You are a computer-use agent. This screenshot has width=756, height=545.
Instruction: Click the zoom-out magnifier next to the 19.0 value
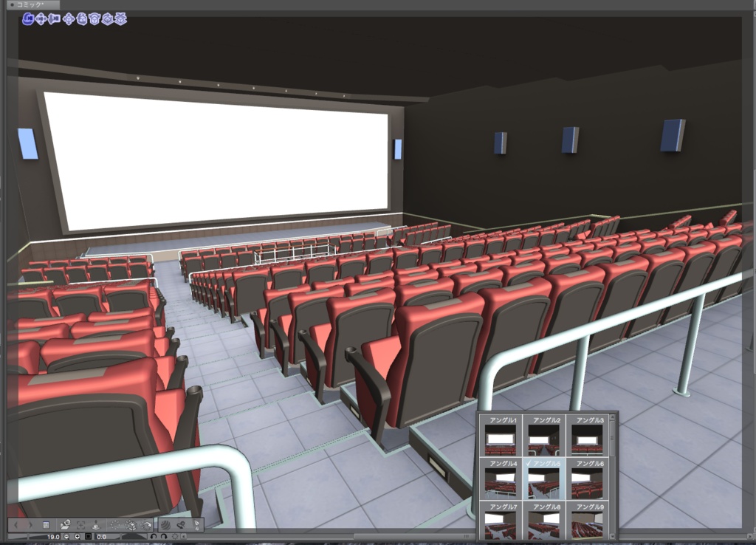(x=66, y=535)
